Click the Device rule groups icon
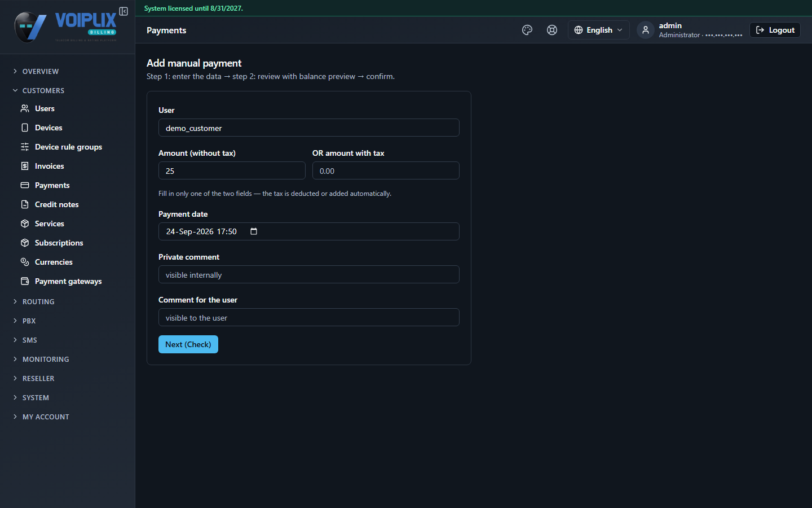The width and height of the screenshot is (812, 508). pos(25,147)
